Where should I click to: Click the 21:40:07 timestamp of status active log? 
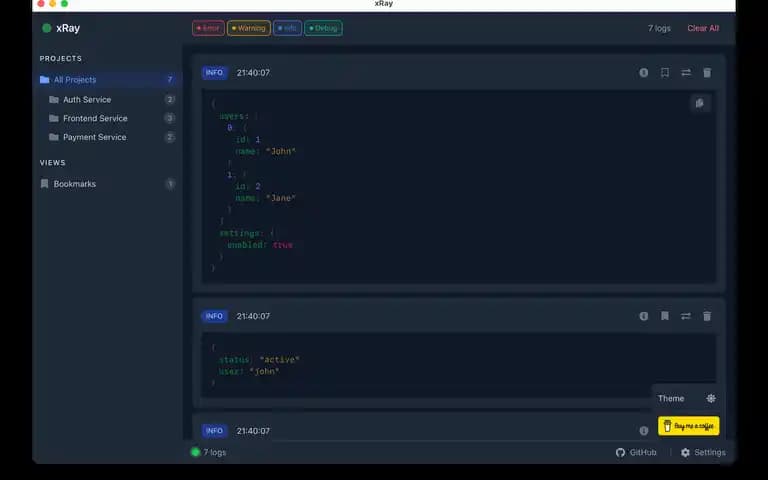coord(253,316)
